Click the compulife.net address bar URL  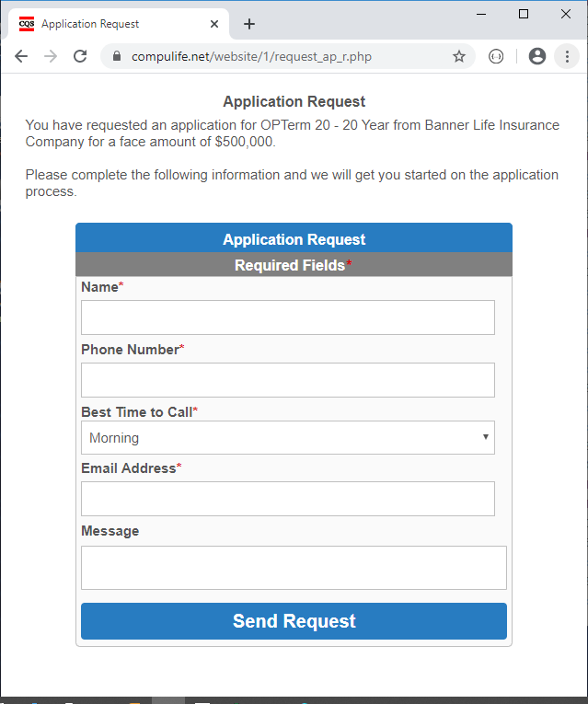(251, 56)
